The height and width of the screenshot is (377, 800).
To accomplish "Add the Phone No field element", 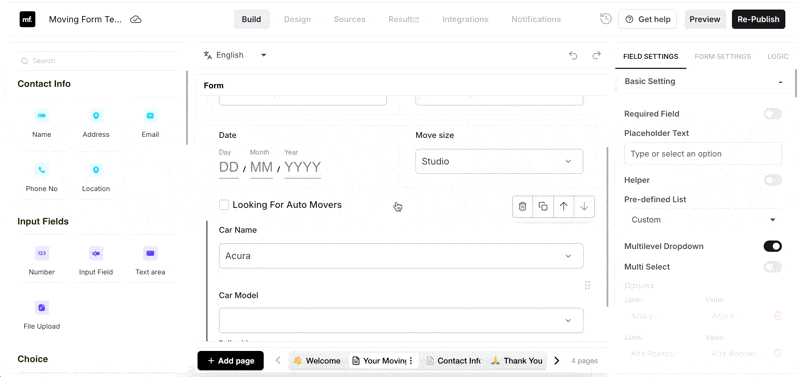I will click(42, 177).
